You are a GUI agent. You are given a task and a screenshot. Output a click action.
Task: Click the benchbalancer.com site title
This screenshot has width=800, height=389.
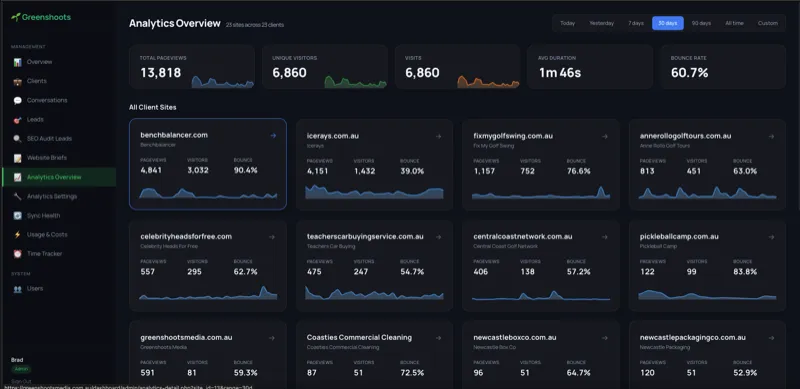coord(174,135)
